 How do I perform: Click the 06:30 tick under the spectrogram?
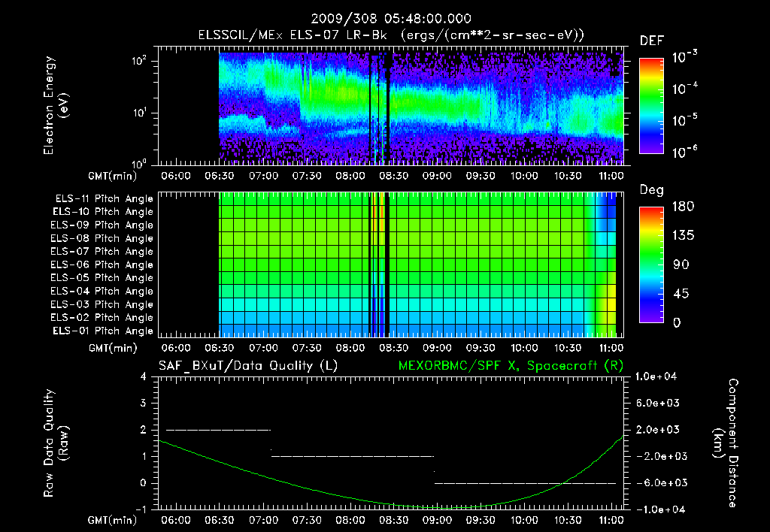click(220, 176)
